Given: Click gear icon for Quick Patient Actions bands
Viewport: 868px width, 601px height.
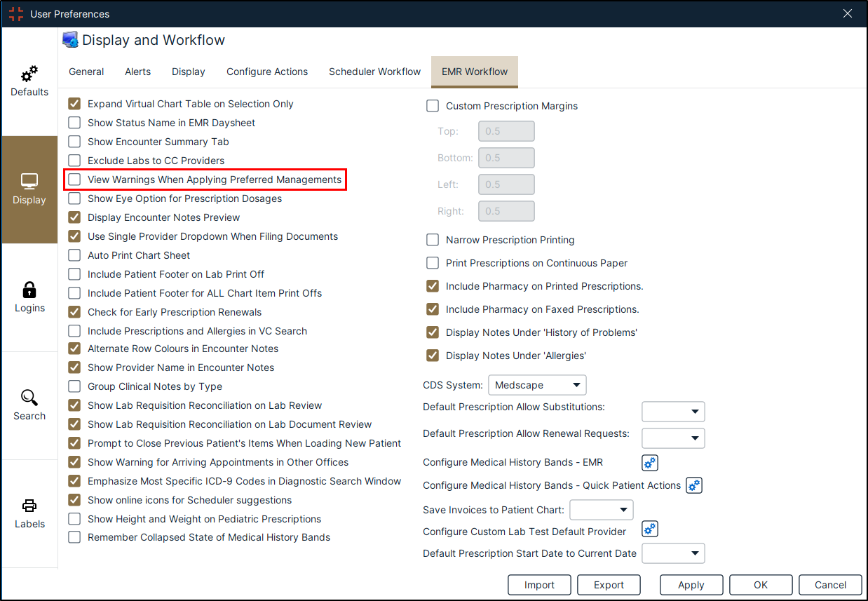Looking at the screenshot, I should (x=693, y=485).
